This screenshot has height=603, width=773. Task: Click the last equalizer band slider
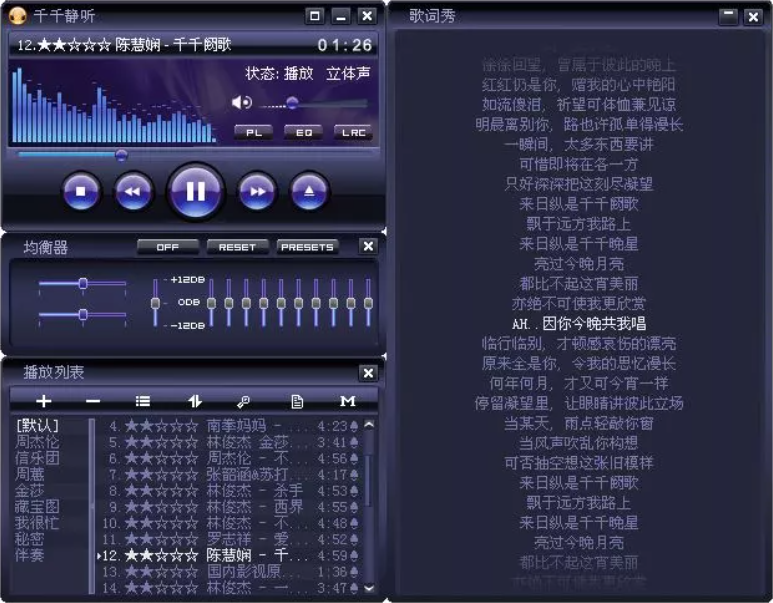coord(368,303)
